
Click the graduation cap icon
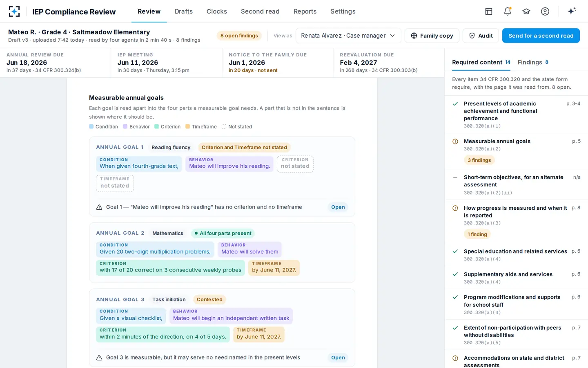(x=526, y=11)
